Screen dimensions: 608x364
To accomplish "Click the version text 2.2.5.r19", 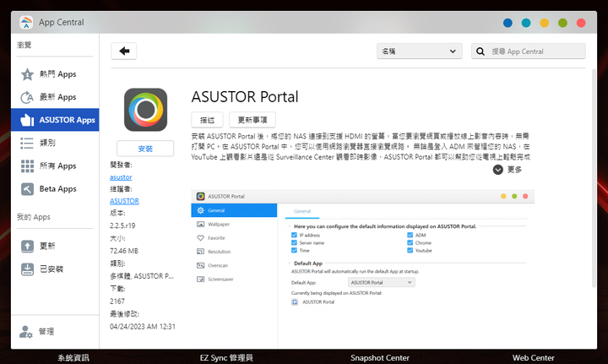I will point(122,225).
